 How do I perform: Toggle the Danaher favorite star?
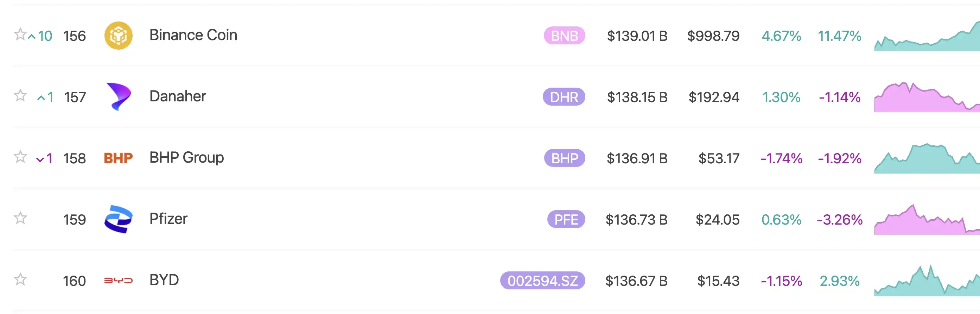[20, 95]
